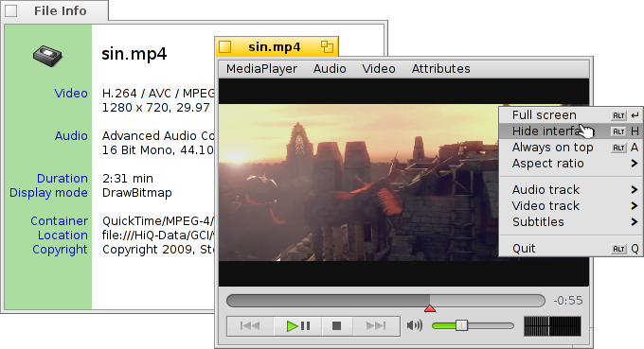This screenshot has height=349, width=644.
Task: Click the video cassette file icon
Action: 47,56
